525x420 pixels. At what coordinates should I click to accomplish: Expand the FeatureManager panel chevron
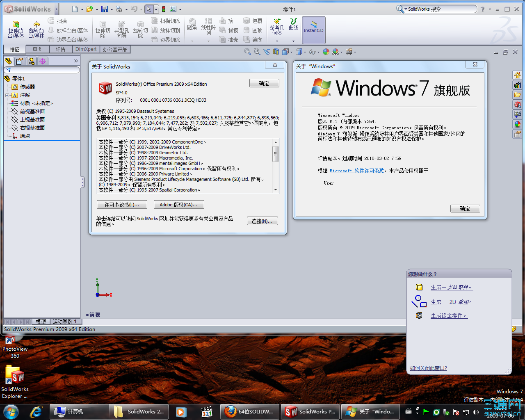[x=76, y=61]
